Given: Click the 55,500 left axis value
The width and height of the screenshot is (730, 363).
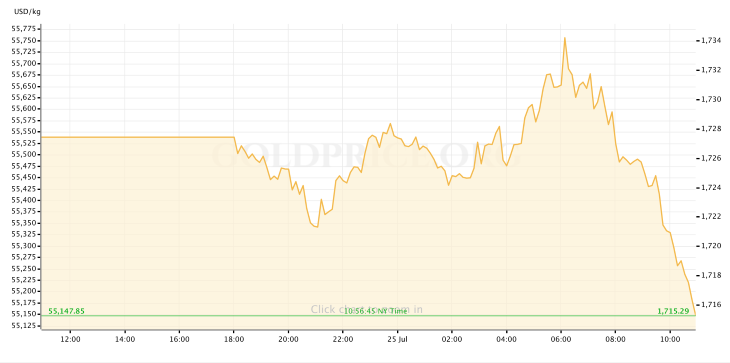Looking at the screenshot, I should coord(25,155).
